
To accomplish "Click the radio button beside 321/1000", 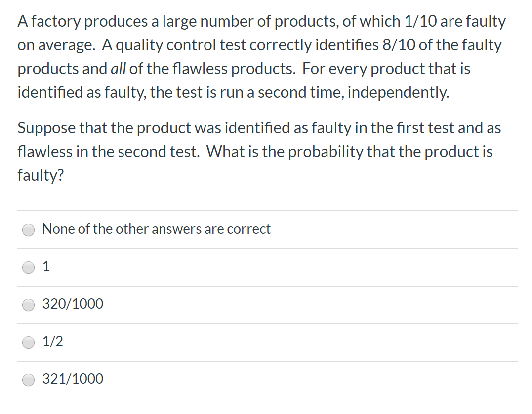I will (28, 380).
